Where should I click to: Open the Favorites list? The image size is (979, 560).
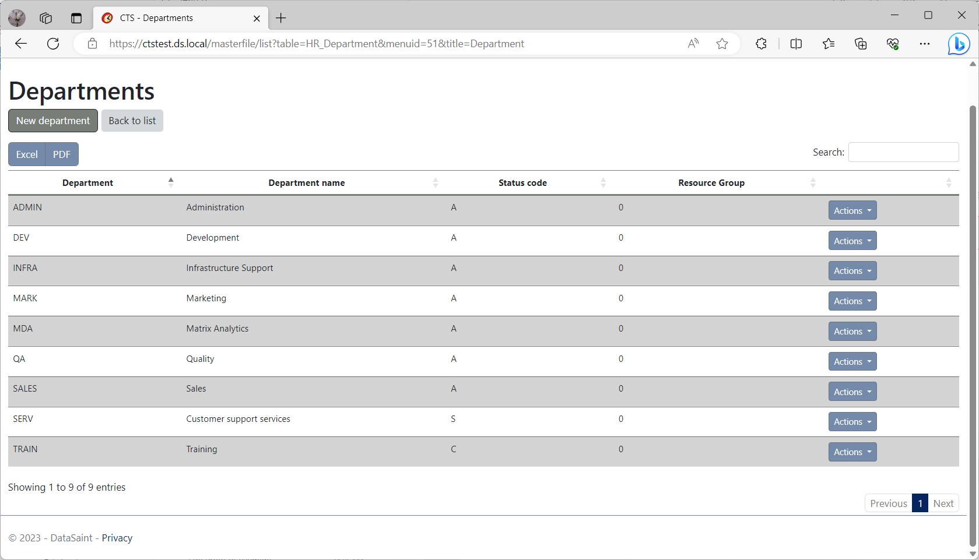[829, 44]
